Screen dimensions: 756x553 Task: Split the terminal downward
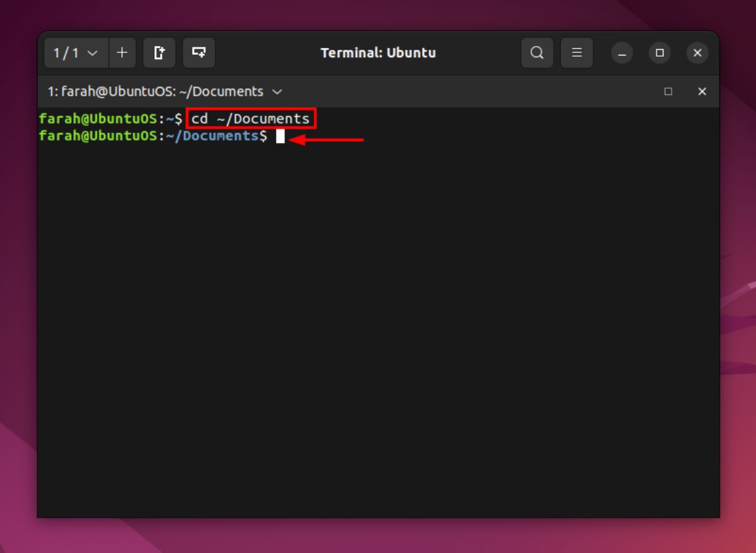(x=199, y=53)
